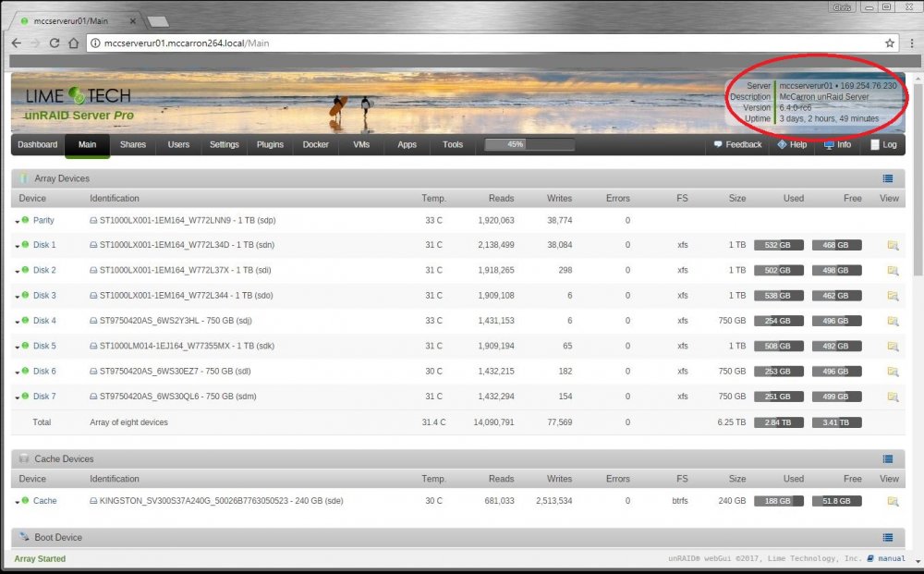Viewport: 924px width, 574px height.
Task: Expand the Disk 3 dropdown arrow
Action: point(17,297)
